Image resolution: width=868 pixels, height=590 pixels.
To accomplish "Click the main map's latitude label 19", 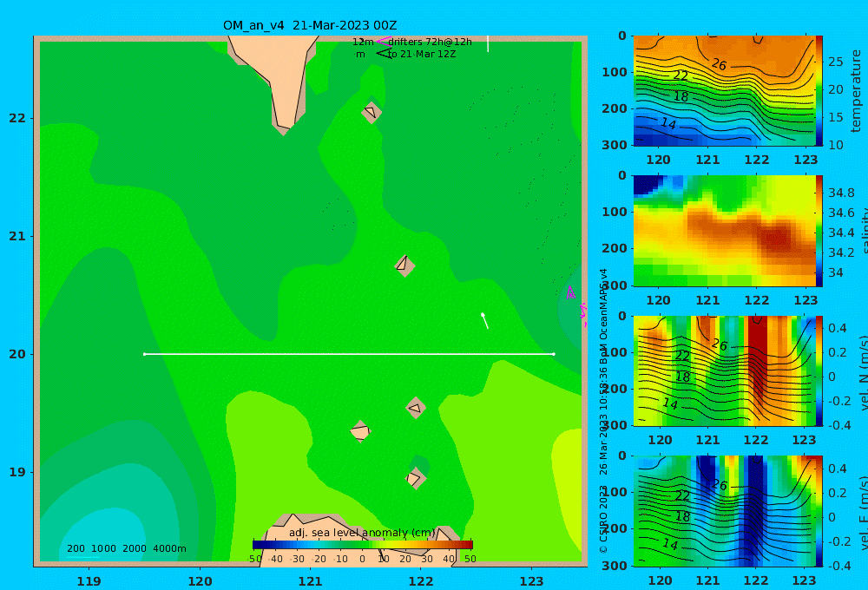I will 17,472.
